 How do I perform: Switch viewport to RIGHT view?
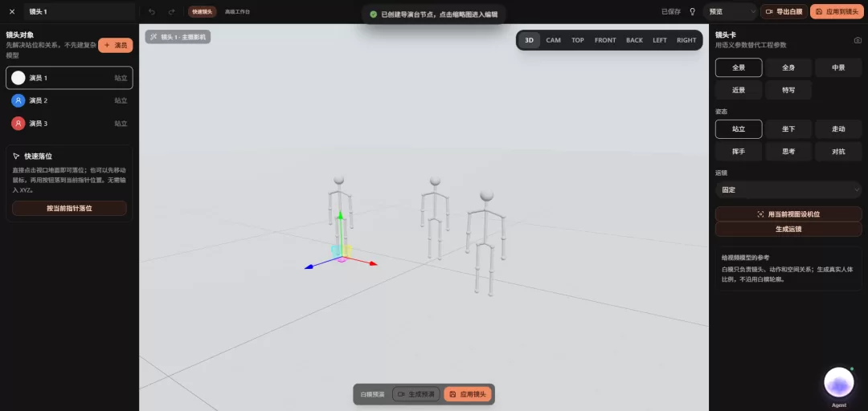[x=686, y=40]
